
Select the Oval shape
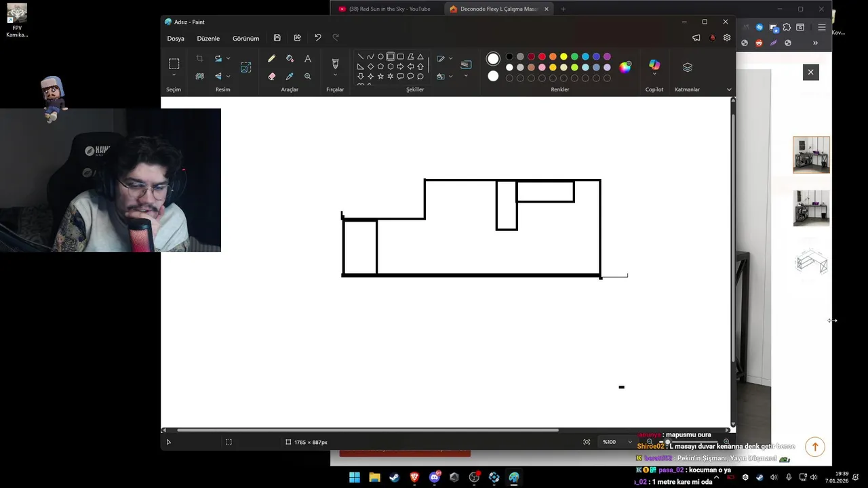(x=380, y=57)
